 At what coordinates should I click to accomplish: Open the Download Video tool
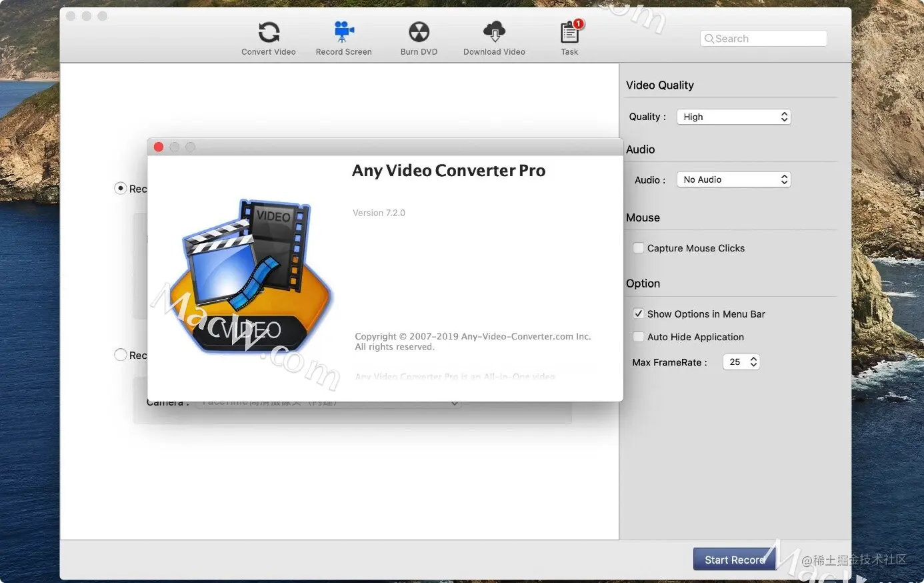[494, 38]
